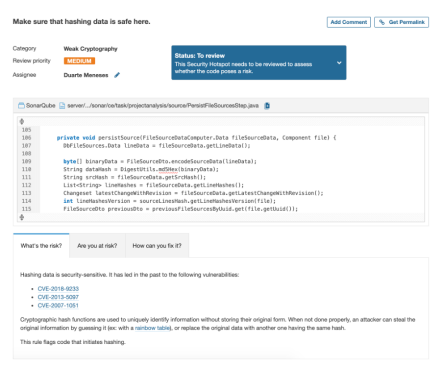The height and width of the screenshot is (369, 441).
Task: Select the What's the risk? tab
Action: pyautogui.click(x=41, y=246)
